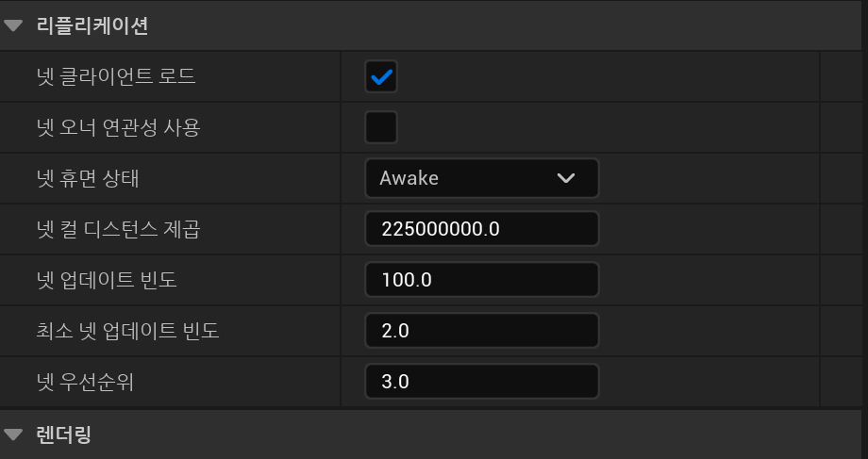This screenshot has height=459, width=868.
Task: Select the 넷 휴면 상태 property label
Action: click(x=88, y=178)
